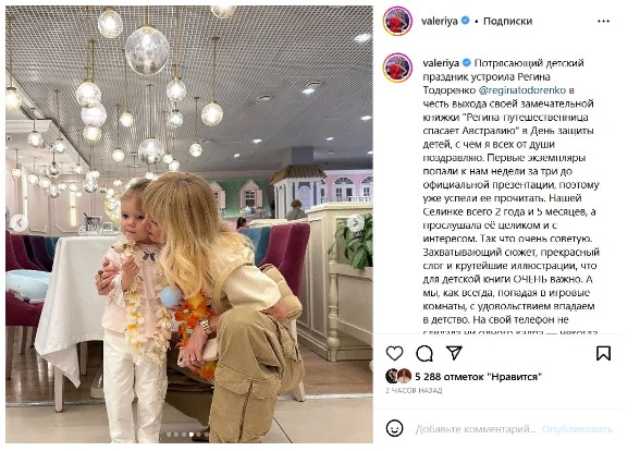This screenshot has height=451, width=640.
Task: Go to previous photo in carousel
Action: [x=18, y=223]
